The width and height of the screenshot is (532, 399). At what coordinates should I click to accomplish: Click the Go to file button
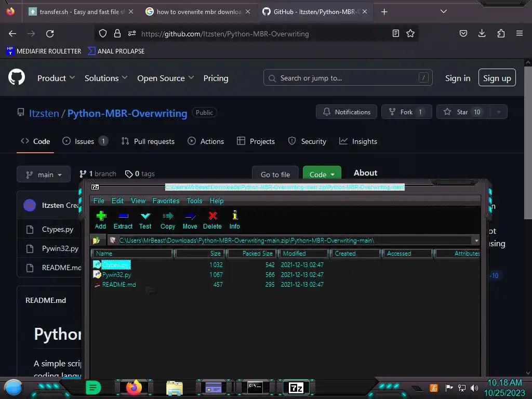click(275, 174)
